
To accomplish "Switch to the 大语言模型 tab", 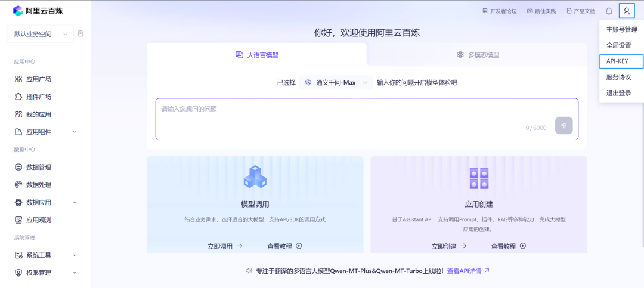I will pos(256,55).
